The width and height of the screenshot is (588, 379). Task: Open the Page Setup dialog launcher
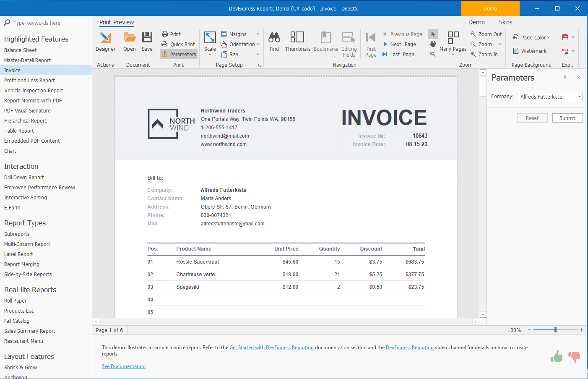tap(260, 65)
